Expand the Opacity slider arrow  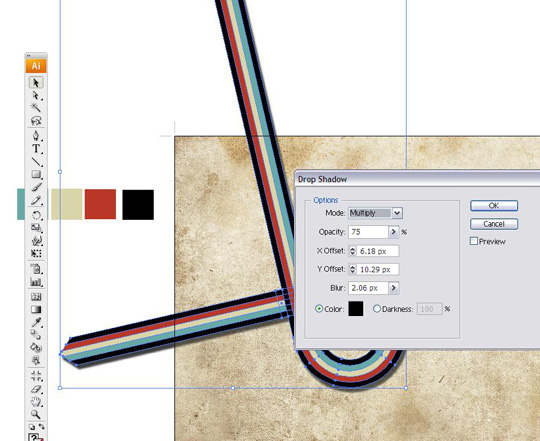394,232
